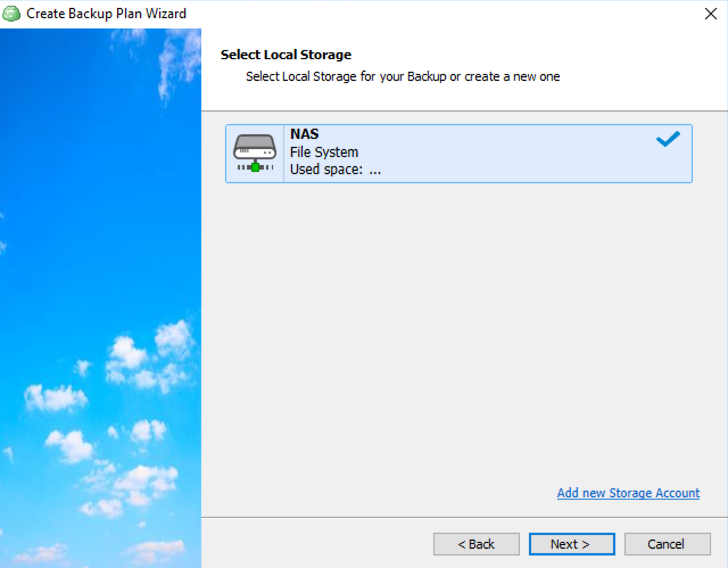Click the blue sky banner image
Viewport: 728px width, 568px height.
point(101,298)
